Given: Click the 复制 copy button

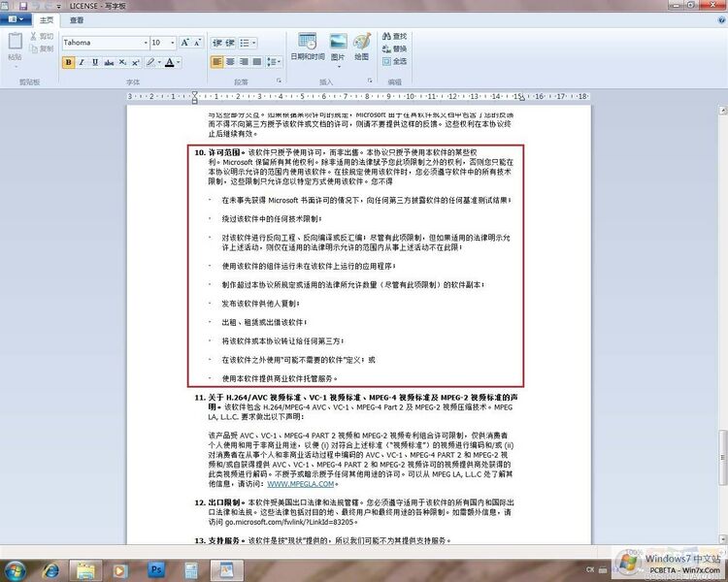Looking at the screenshot, I should coord(42,48).
